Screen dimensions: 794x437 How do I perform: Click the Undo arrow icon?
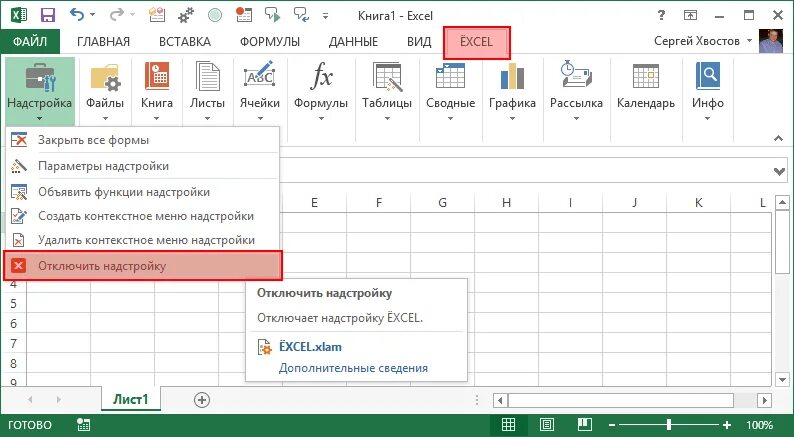77,15
